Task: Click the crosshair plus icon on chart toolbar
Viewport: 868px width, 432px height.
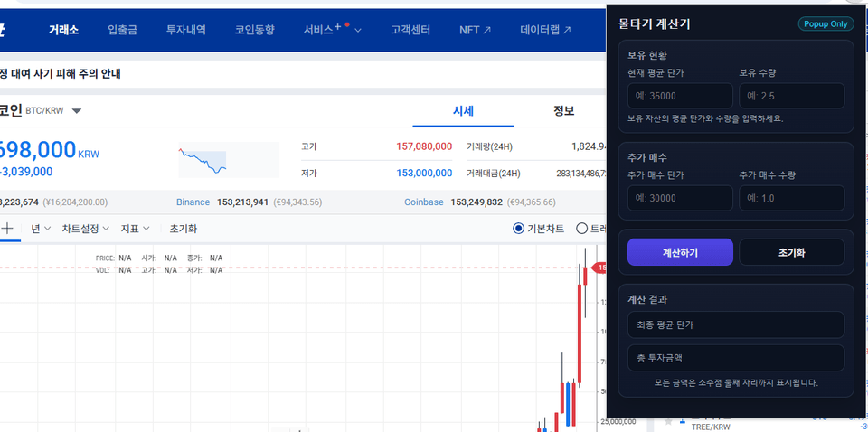Action: (x=7, y=229)
